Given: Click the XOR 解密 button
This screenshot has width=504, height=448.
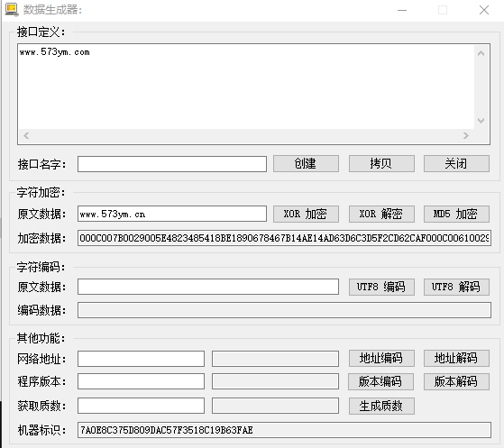Looking at the screenshot, I should click(381, 214).
